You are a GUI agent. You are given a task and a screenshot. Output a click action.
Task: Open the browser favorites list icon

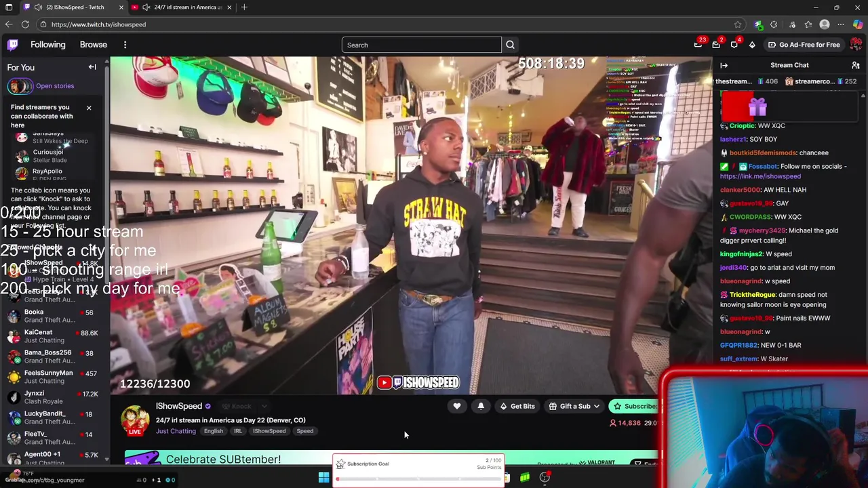[x=808, y=24]
